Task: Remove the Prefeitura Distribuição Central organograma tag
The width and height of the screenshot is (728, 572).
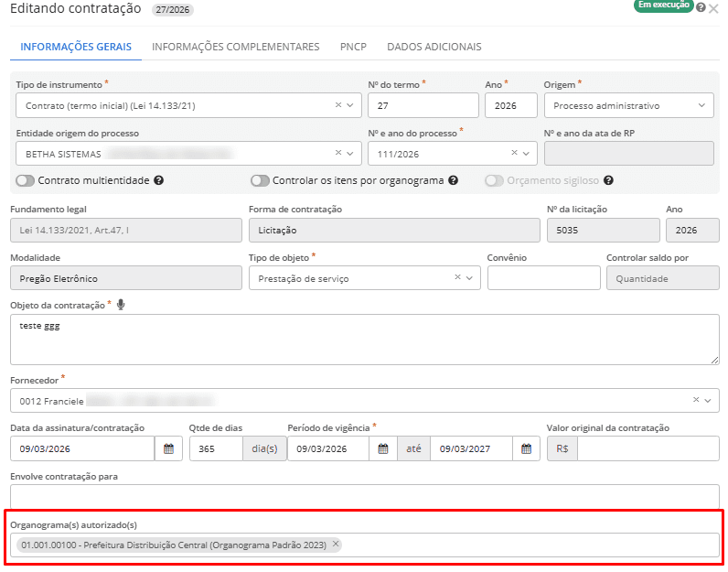Action: click(336, 545)
